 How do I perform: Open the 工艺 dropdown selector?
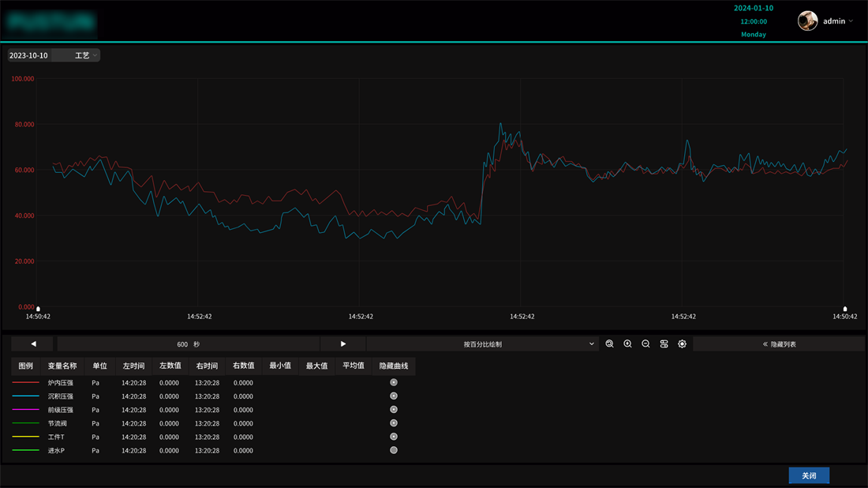click(x=85, y=55)
